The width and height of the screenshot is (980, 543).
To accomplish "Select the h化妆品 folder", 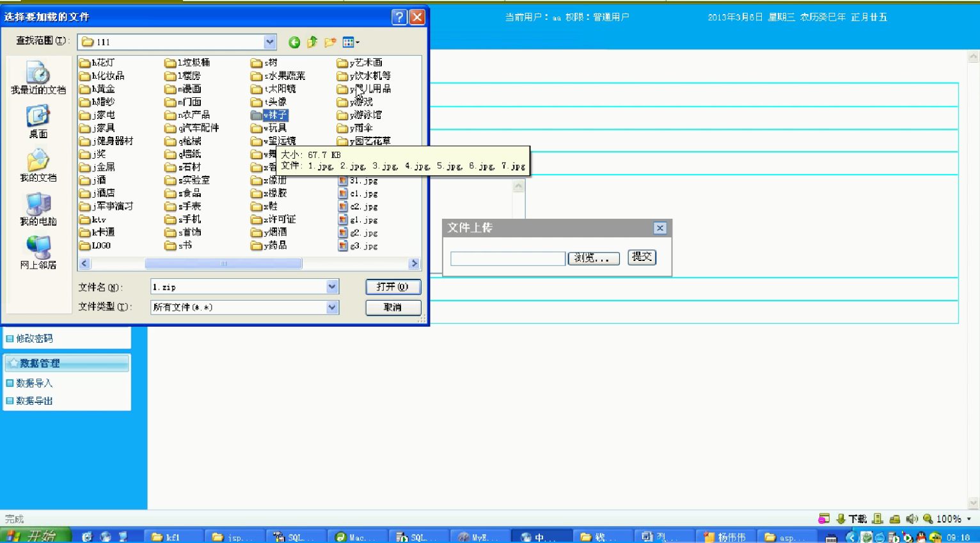I will coord(102,75).
